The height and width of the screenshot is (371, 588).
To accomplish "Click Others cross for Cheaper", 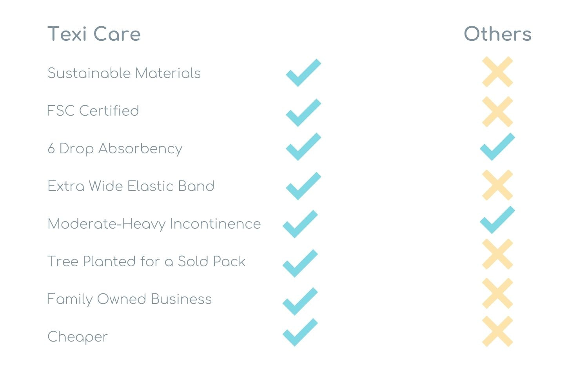I will click(x=497, y=331).
